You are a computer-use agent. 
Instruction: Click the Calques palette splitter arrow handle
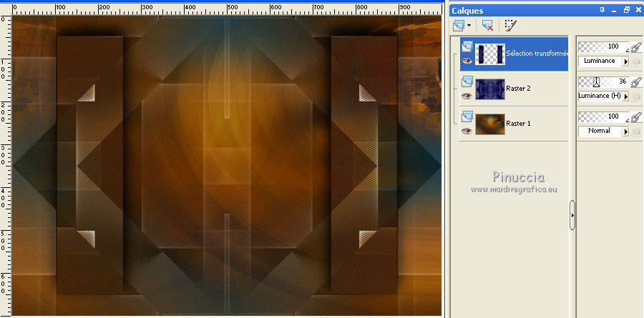[572, 215]
